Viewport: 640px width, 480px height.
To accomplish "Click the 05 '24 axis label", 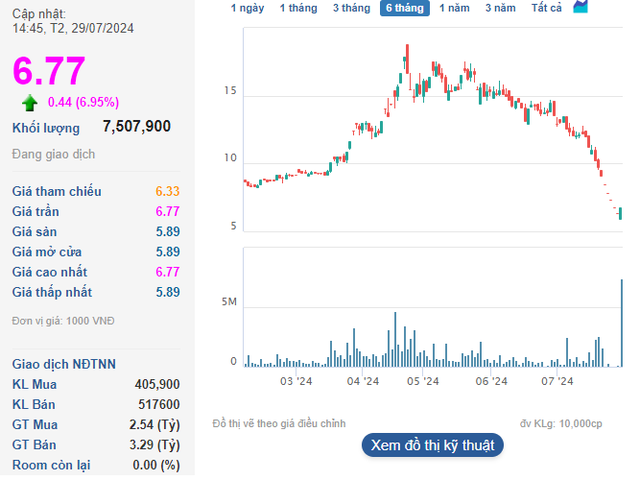I will point(423,381).
